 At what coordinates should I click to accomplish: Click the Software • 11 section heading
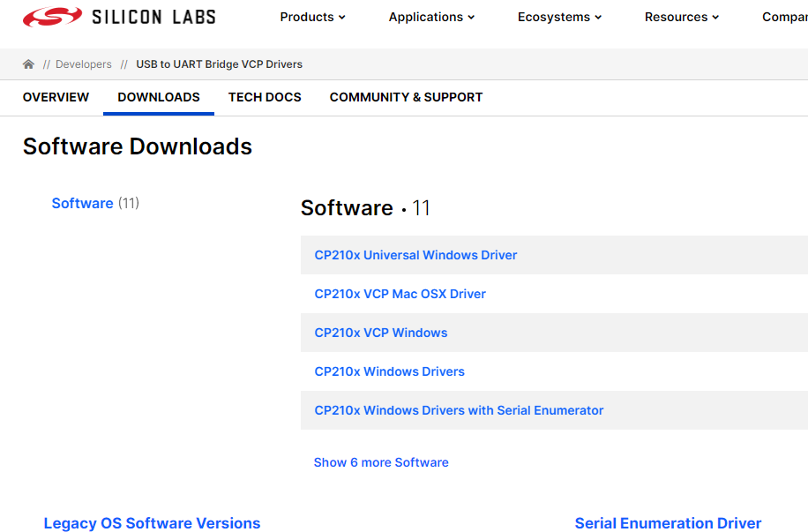(365, 207)
